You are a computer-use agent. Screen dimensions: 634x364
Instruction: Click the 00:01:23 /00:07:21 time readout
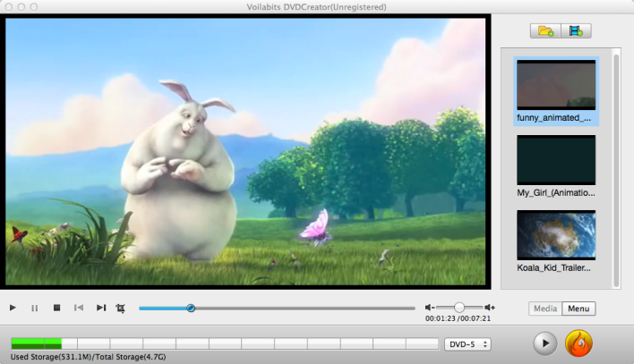[x=458, y=318]
